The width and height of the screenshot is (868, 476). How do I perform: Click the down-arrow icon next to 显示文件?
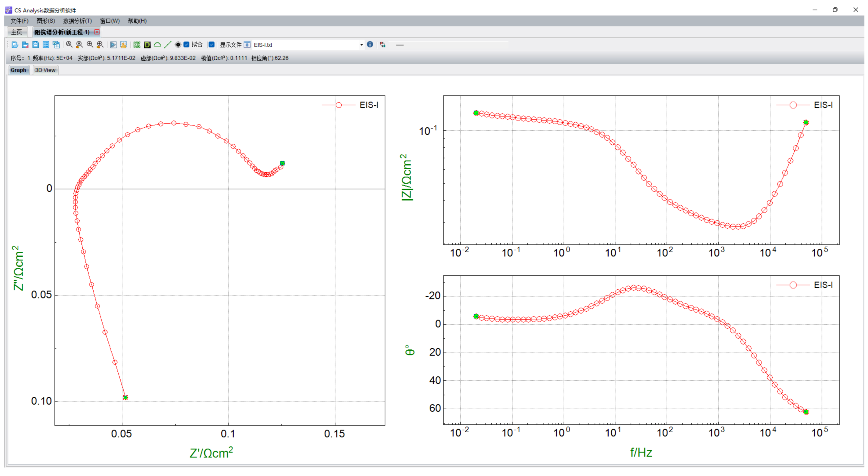coord(247,45)
